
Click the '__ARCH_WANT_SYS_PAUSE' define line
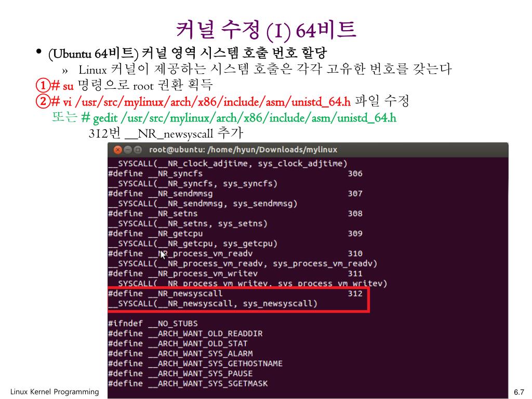coord(180,374)
